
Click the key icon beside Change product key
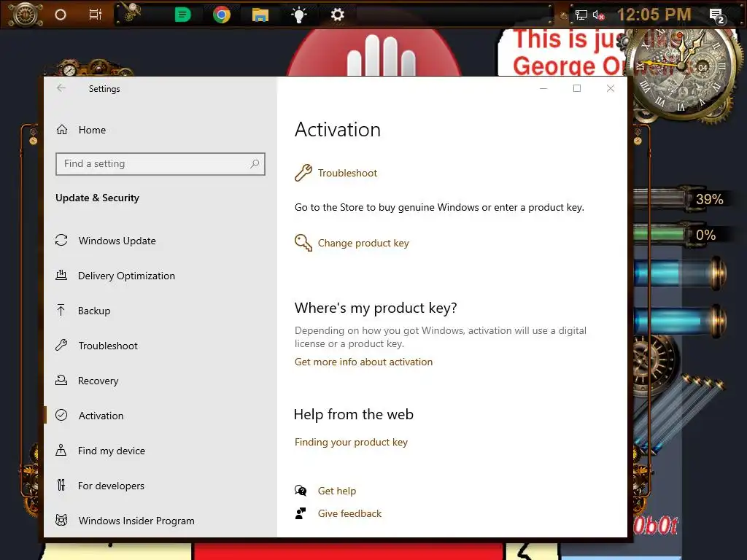tap(303, 243)
